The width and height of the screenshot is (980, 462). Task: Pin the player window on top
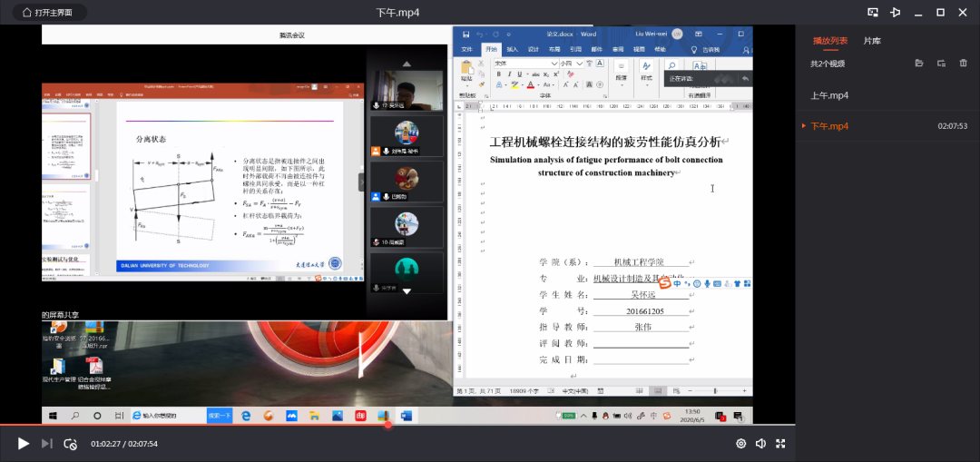tap(896, 12)
